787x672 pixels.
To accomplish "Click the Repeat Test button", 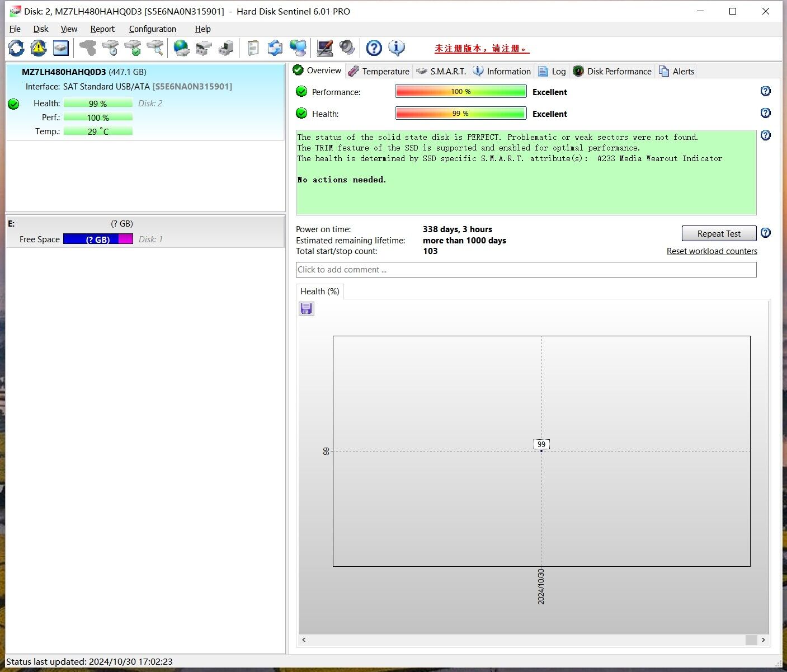I will tap(719, 233).
